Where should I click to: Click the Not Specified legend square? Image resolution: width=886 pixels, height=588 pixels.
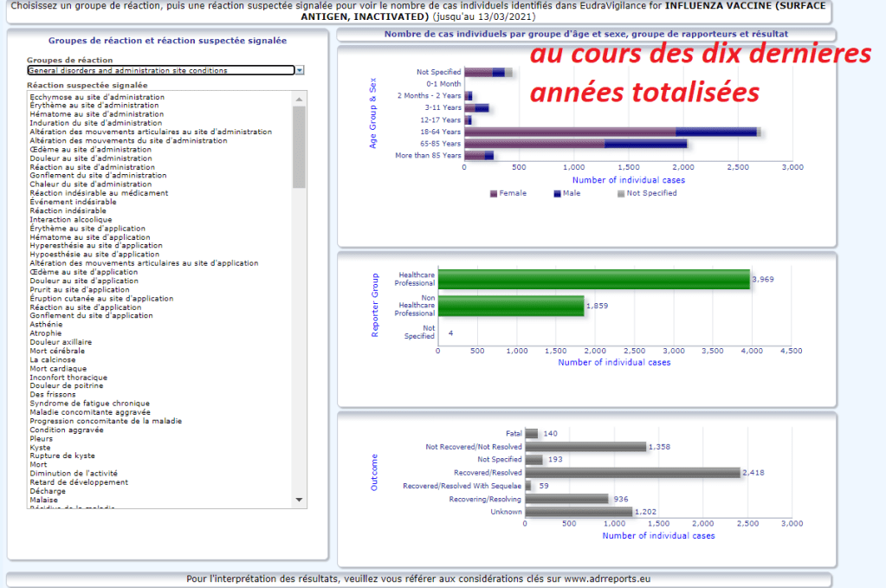pos(621,193)
